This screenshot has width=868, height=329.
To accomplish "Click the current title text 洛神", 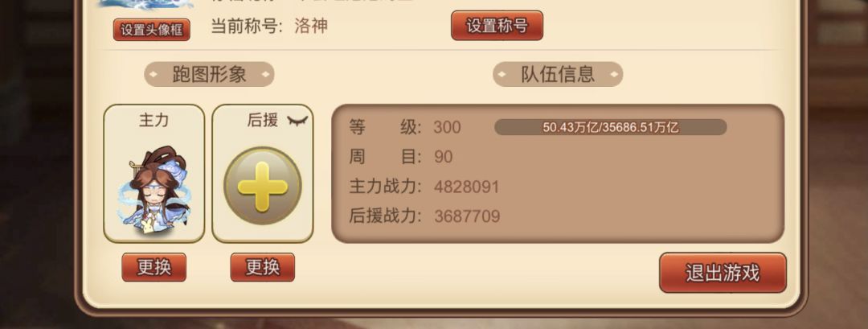I will point(311,26).
